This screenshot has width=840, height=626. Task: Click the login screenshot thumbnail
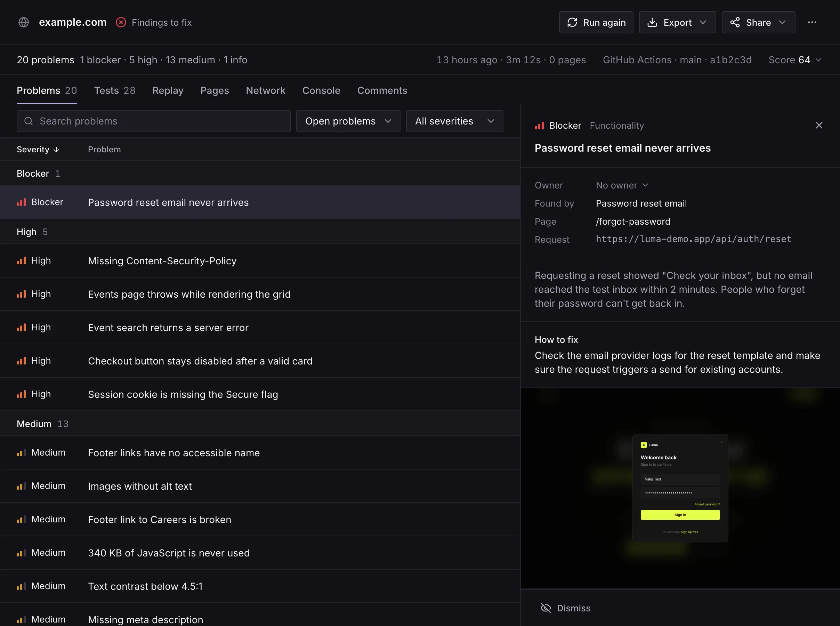[x=680, y=488]
